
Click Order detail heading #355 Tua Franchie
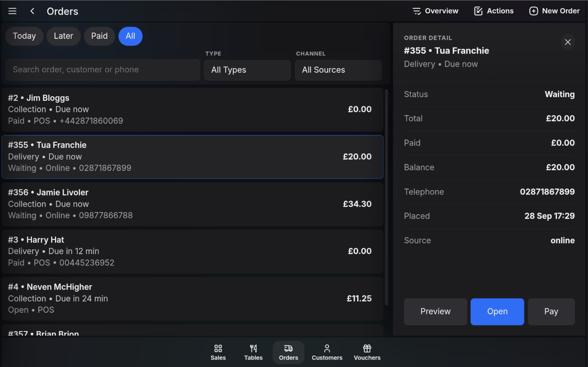pos(447,51)
